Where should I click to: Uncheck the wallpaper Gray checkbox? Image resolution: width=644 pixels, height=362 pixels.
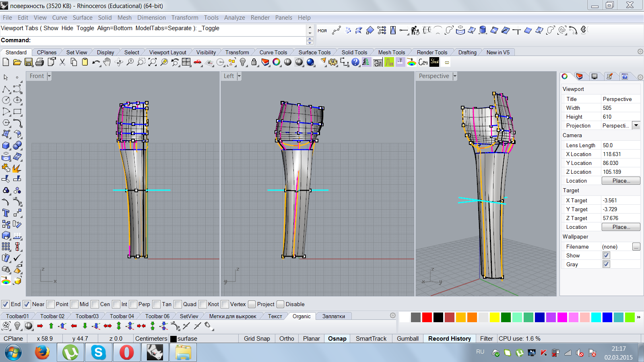(x=606, y=264)
